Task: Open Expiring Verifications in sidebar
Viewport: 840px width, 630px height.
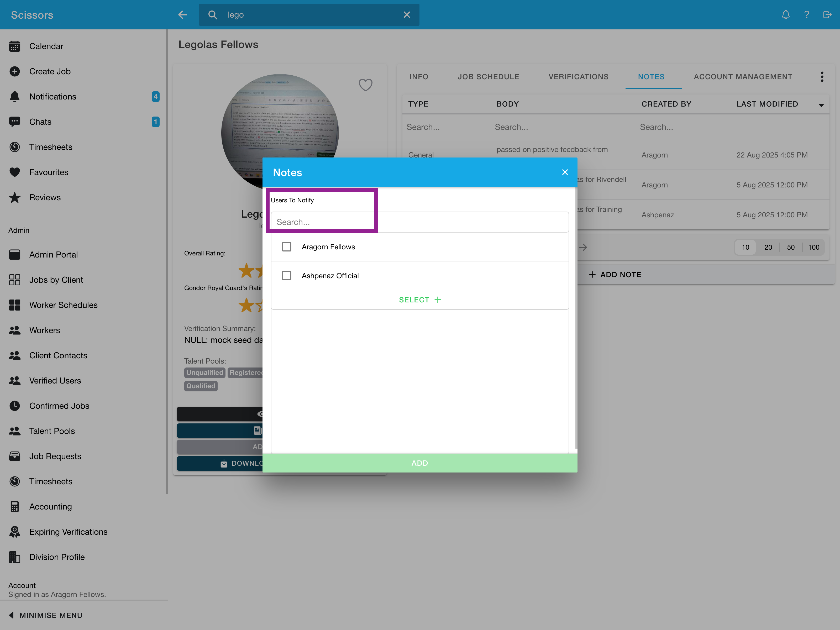Action: pyautogui.click(x=68, y=532)
